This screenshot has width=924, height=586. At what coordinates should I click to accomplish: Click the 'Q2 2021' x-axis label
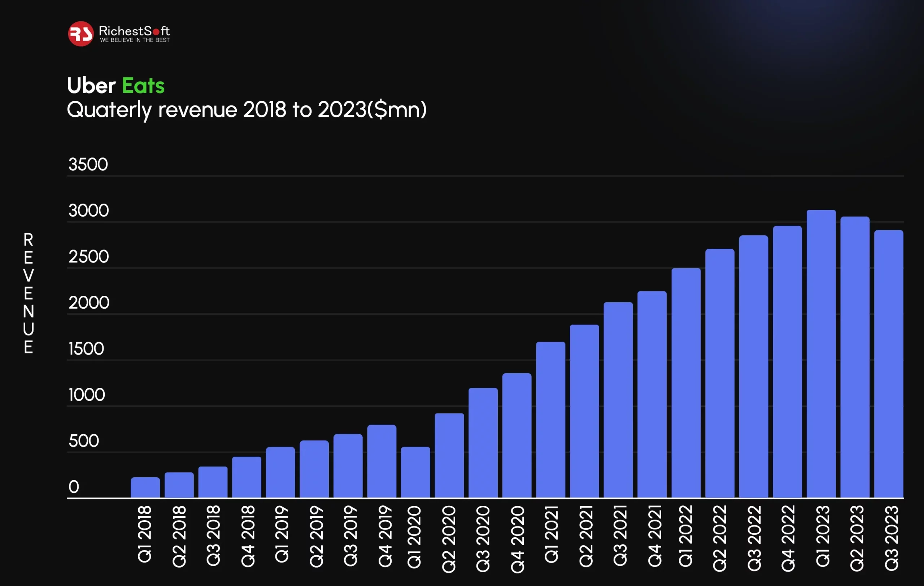[586, 536]
